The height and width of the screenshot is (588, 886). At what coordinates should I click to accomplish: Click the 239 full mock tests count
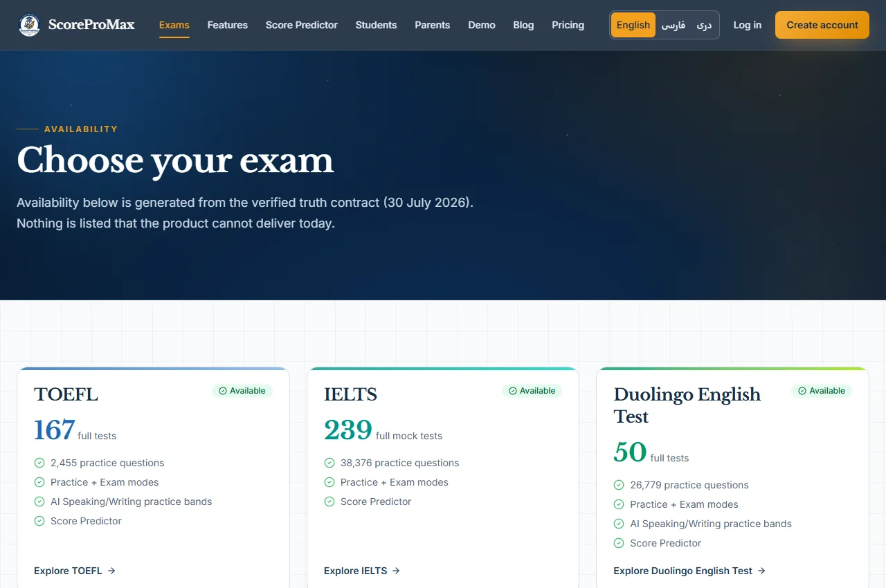383,430
